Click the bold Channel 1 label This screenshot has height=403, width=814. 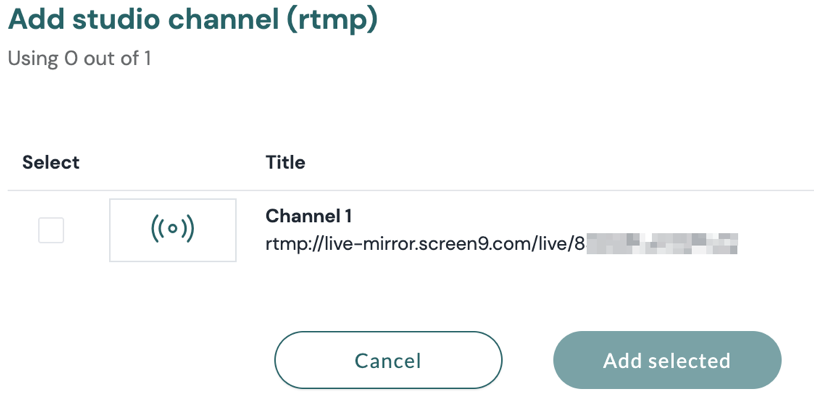click(308, 216)
